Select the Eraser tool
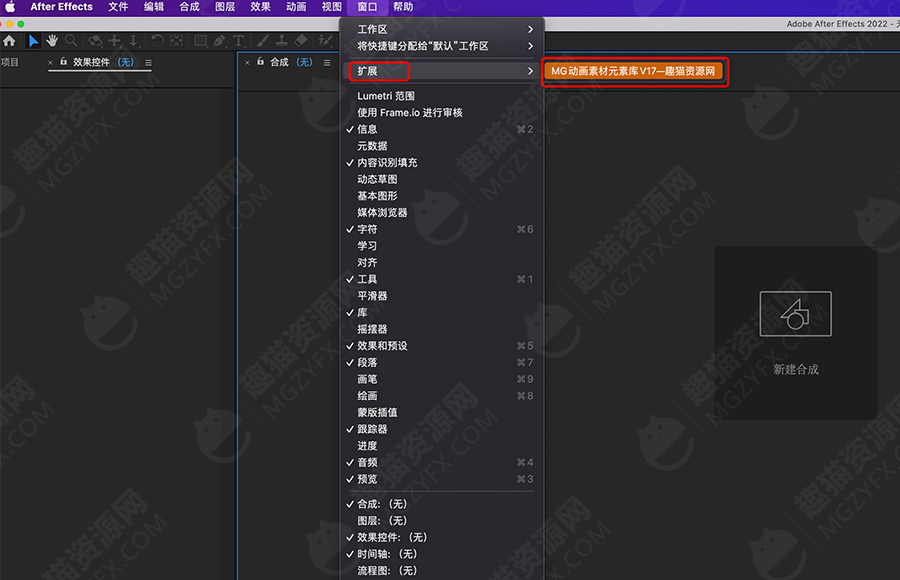Viewport: 900px width, 580px height. pos(301,41)
